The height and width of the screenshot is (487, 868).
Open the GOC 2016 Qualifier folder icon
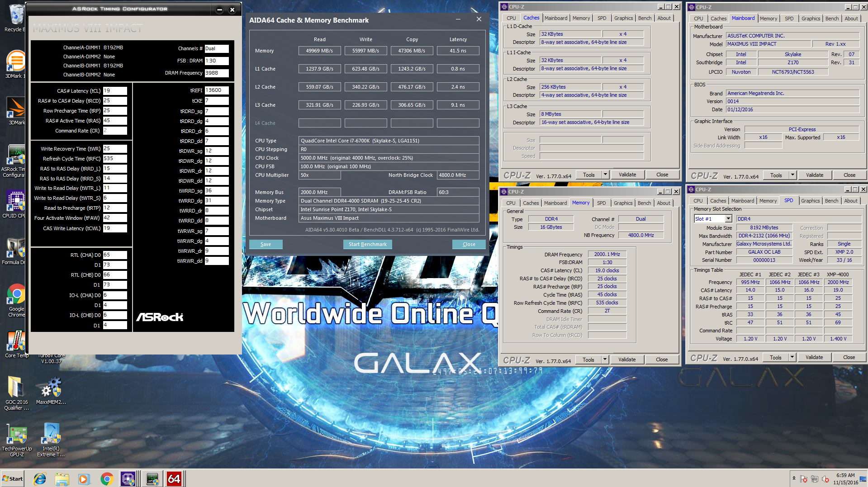(16, 393)
